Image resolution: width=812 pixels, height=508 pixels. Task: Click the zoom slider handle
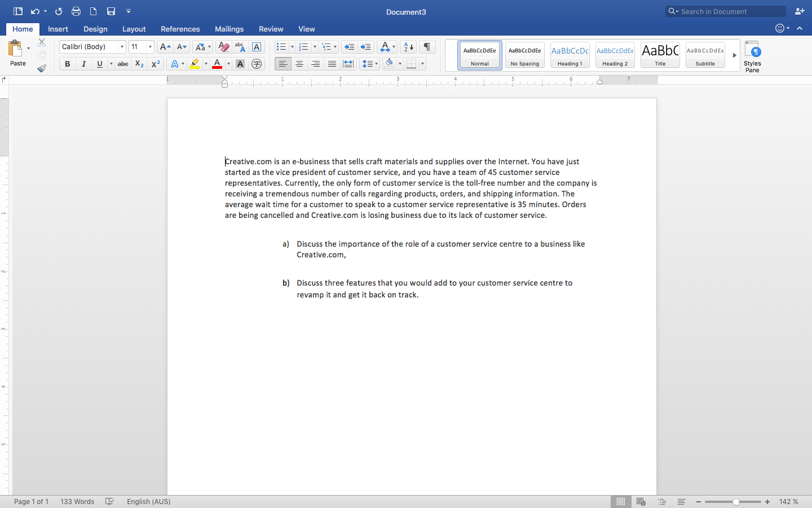pos(736,502)
